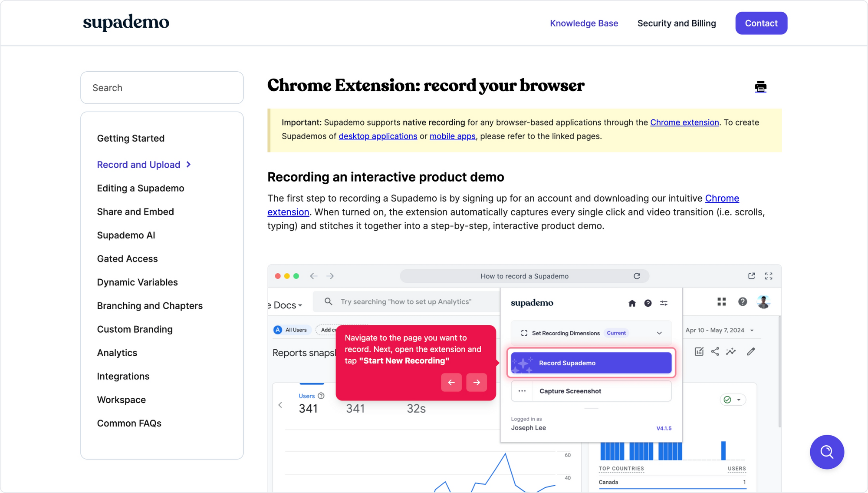Click the V4.1.5 version label
This screenshot has width=868, height=493.
click(x=664, y=428)
